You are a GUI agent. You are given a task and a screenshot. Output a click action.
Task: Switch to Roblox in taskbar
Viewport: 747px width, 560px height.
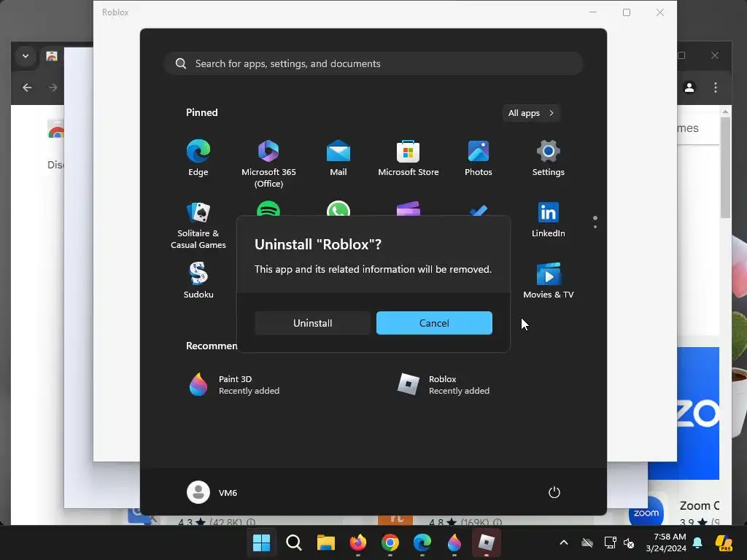coord(487,542)
